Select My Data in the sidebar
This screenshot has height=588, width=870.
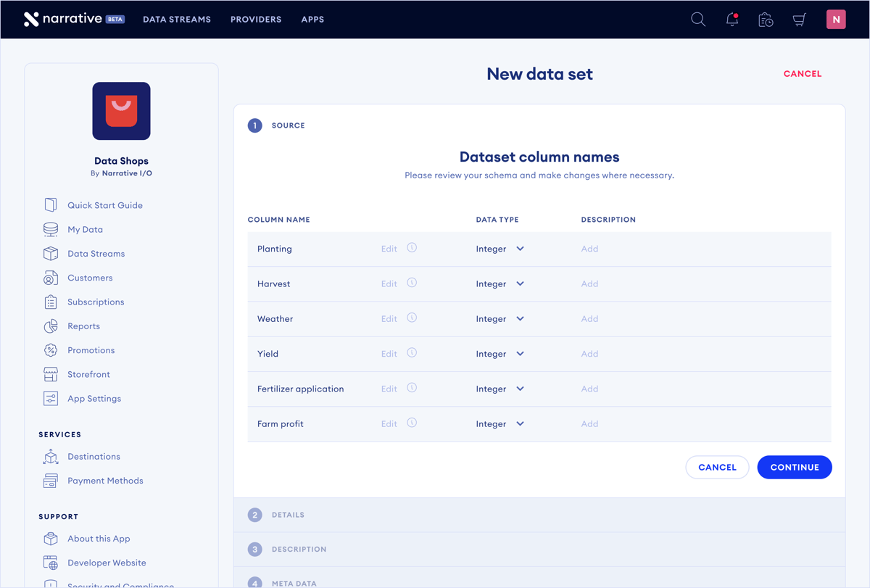point(86,229)
